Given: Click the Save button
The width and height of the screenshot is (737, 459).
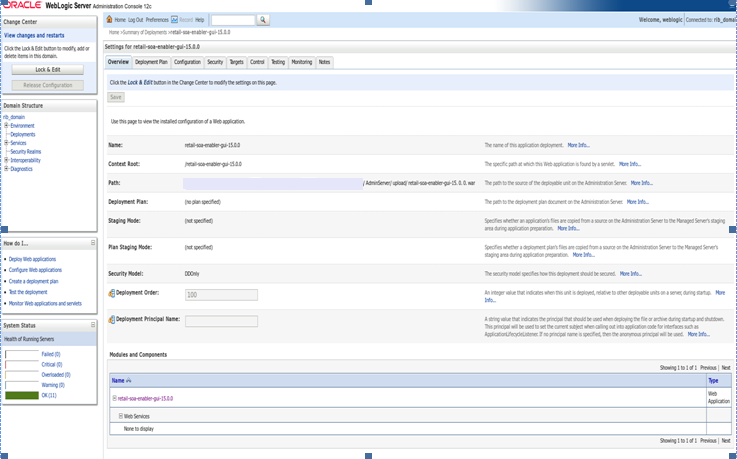Looking at the screenshot, I should 116,97.
